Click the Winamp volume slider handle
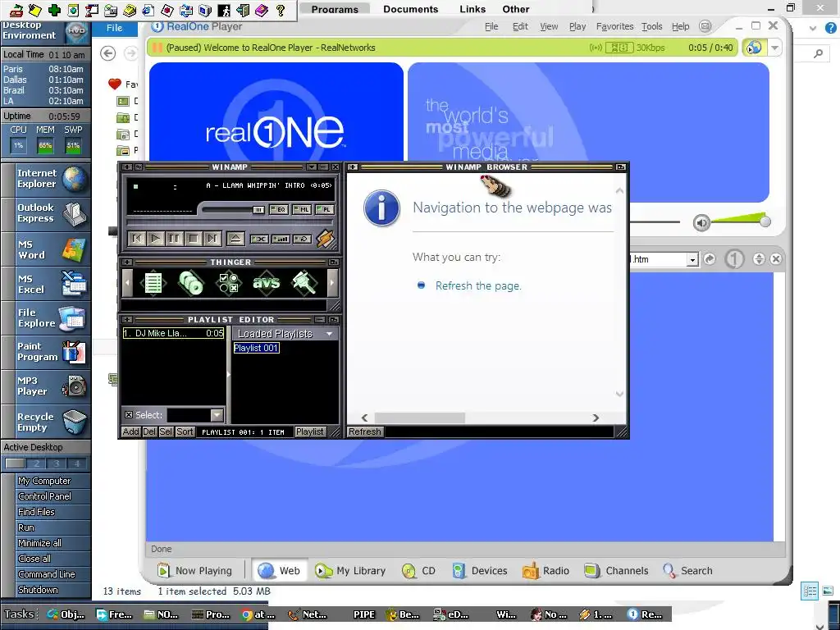This screenshot has width=840, height=630. pos(258,209)
